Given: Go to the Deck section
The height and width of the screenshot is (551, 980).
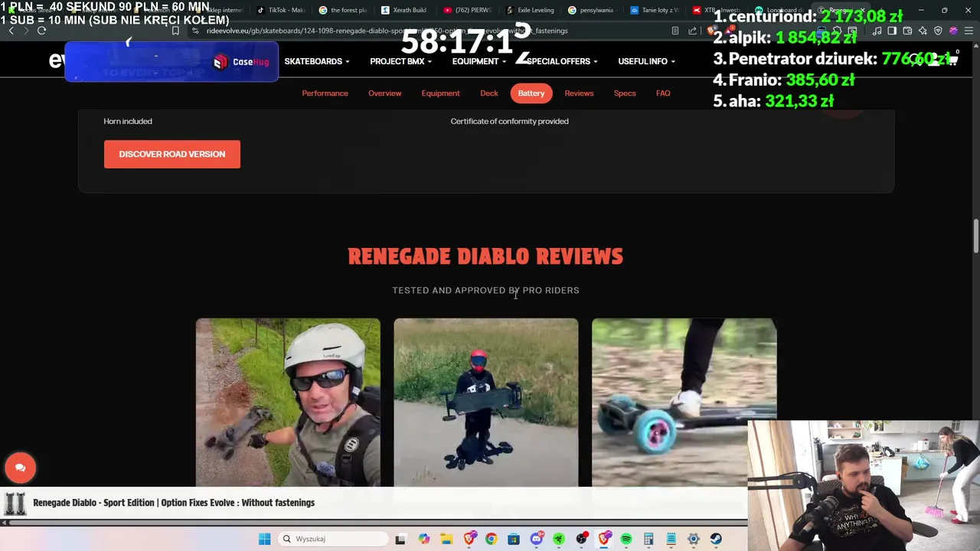Looking at the screenshot, I should coord(489,93).
